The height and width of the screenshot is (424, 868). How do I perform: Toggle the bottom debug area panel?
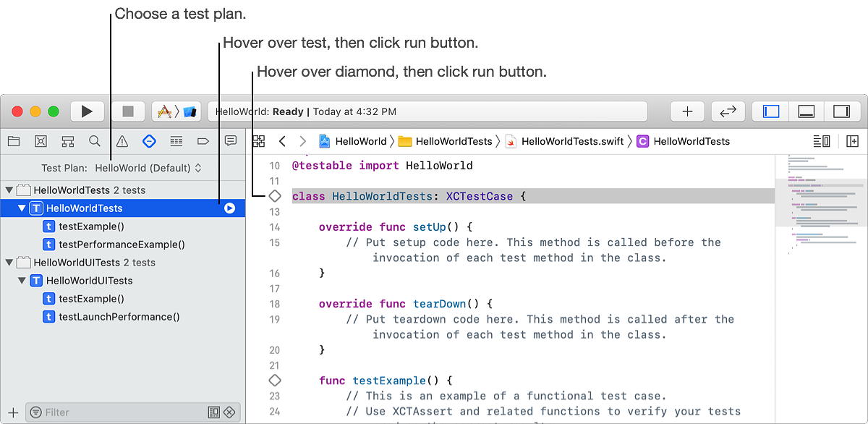tap(806, 111)
